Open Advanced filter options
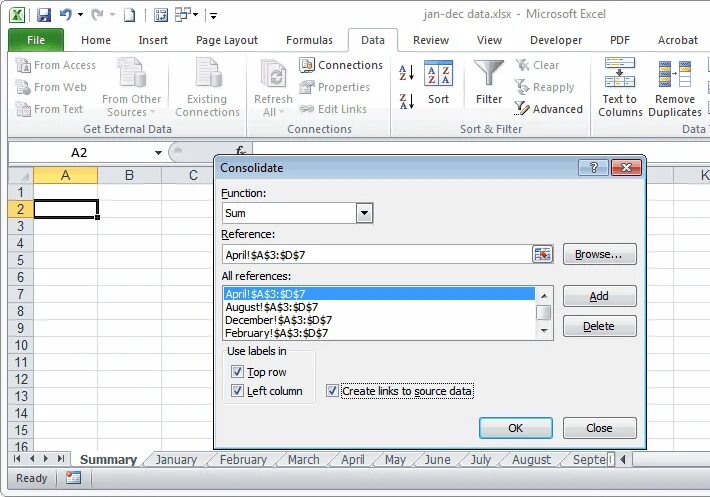Image resolution: width=710 pixels, height=497 pixels. coord(548,109)
